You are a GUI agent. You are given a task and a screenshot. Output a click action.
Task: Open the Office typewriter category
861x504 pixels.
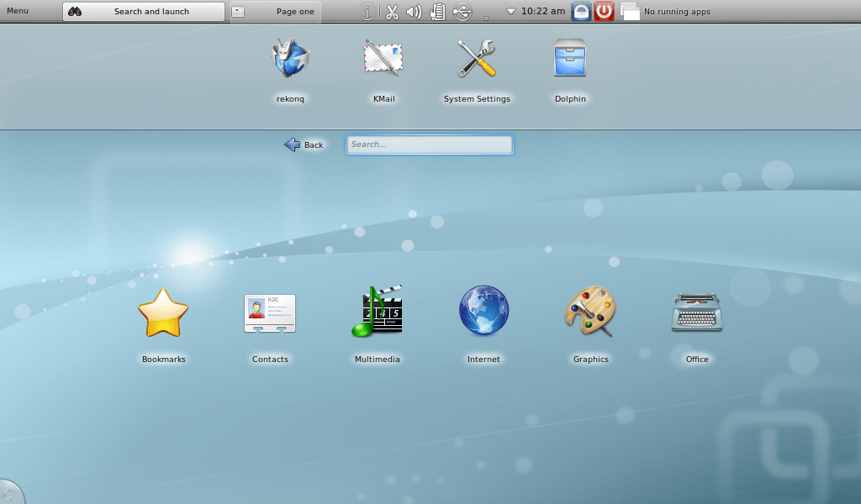[x=697, y=312]
